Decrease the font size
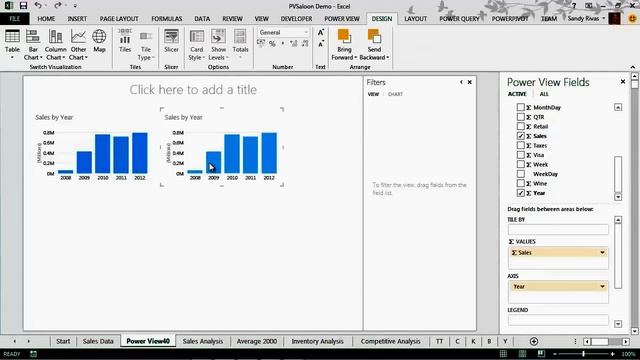Image resolution: width=640 pixels, height=360 pixels. 321,44
